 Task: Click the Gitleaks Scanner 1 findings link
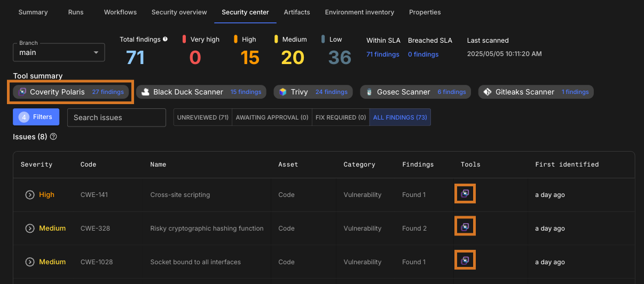(575, 92)
